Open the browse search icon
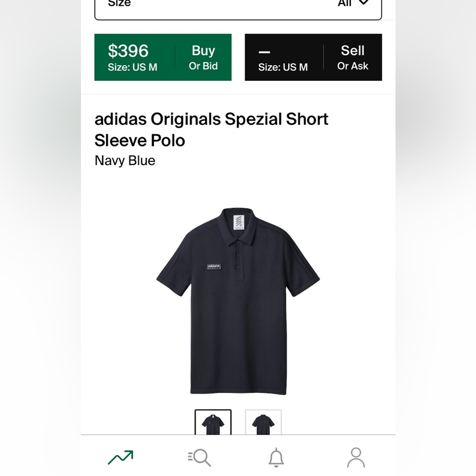The width and height of the screenshot is (476, 476). point(198,456)
